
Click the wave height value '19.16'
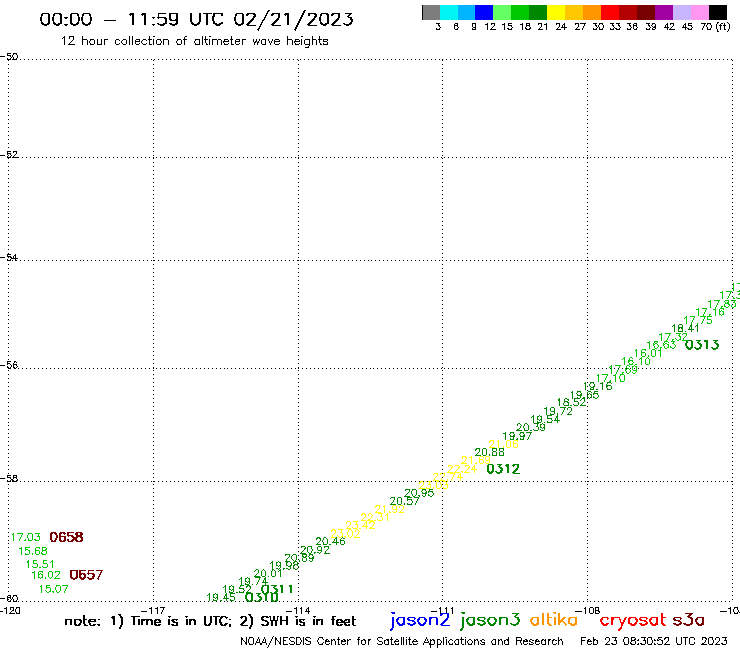point(597,387)
